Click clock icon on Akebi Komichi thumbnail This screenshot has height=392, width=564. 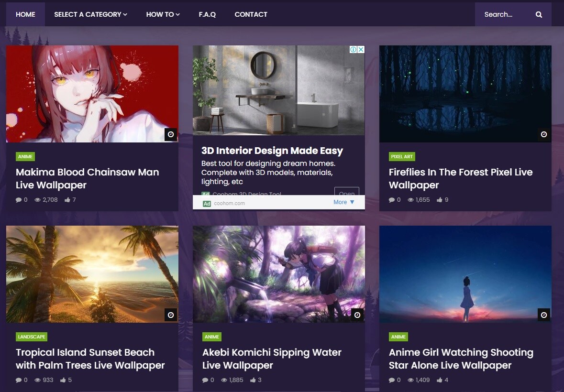pyautogui.click(x=357, y=315)
